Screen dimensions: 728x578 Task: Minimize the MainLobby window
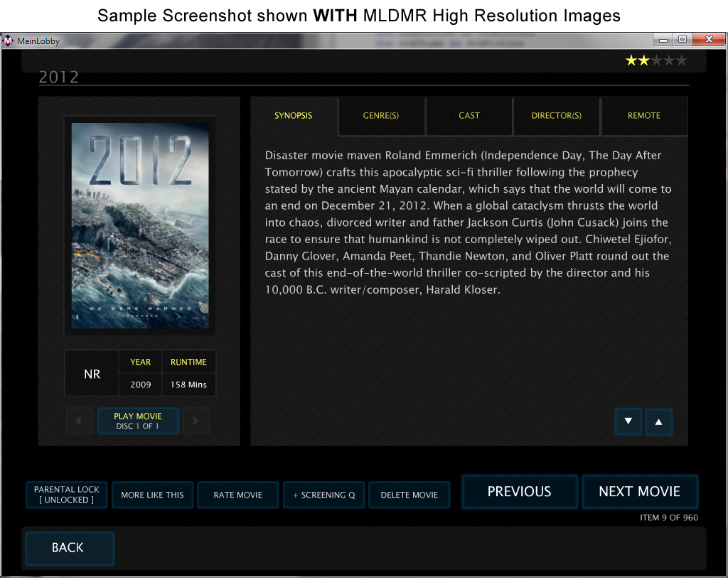coord(663,40)
